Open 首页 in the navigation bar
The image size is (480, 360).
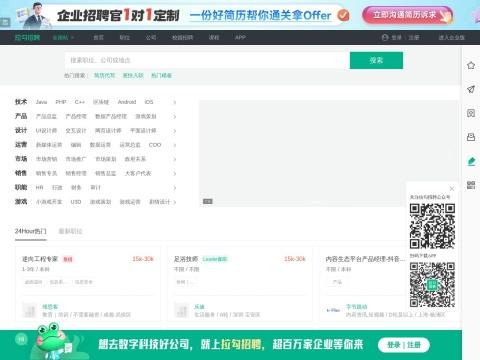pyautogui.click(x=98, y=38)
